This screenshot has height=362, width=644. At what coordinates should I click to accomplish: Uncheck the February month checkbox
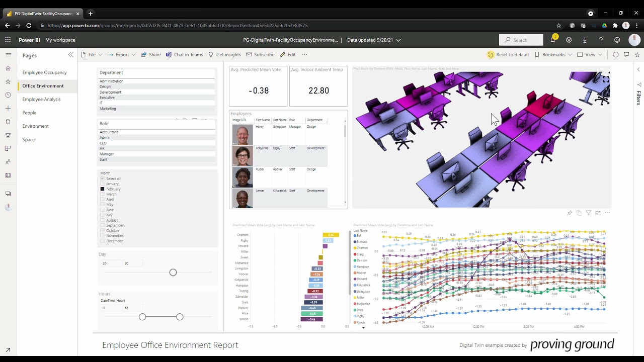[x=103, y=189]
